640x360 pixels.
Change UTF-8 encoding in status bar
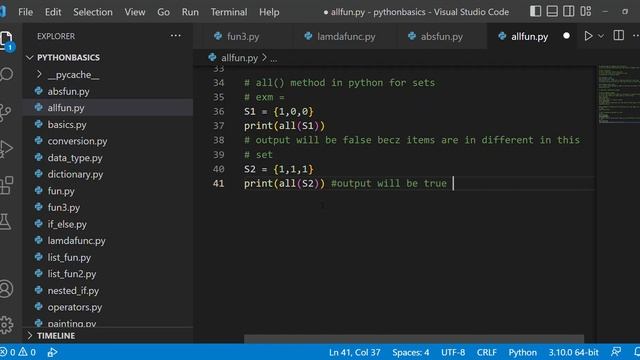pos(453,352)
